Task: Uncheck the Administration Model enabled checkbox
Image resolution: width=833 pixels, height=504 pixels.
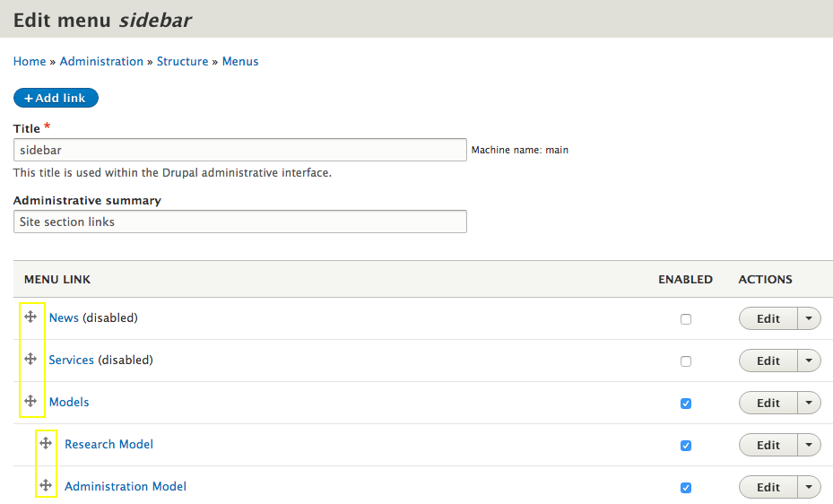Action: pos(686,488)
